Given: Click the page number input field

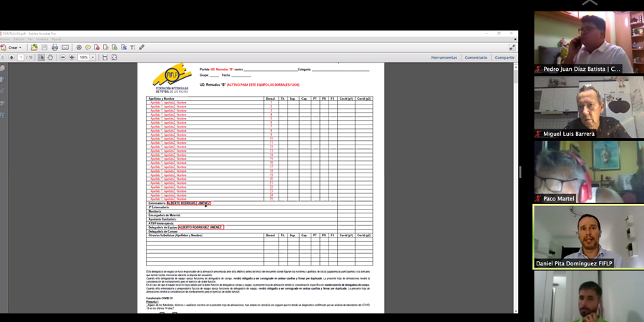Looking at the screenshot, I should tap(21, 57).
